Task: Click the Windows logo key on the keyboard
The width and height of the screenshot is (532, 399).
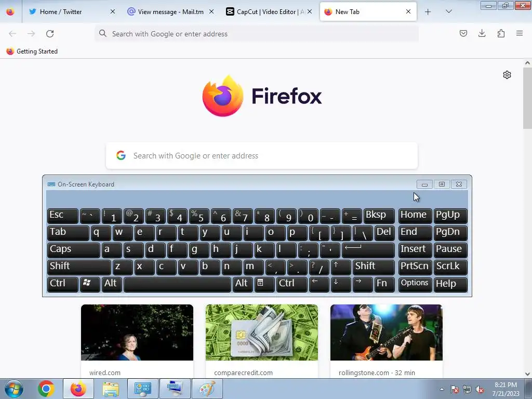Action: tap(90, 284)
